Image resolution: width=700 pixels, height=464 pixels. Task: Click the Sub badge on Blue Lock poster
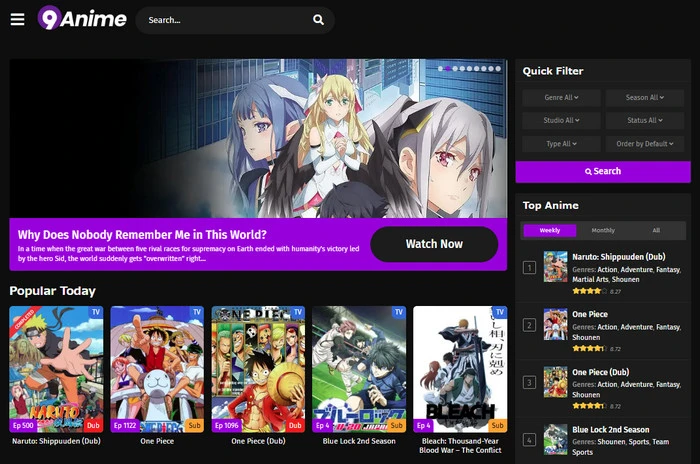point(395,425)
